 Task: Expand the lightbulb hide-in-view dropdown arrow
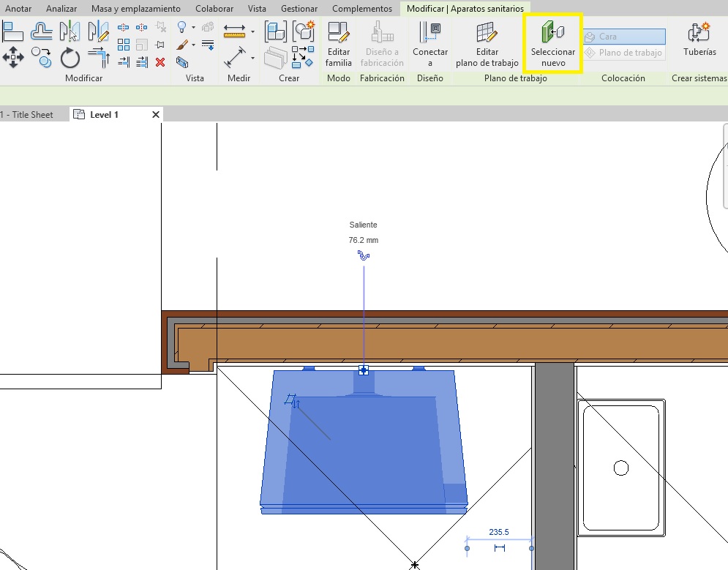coord(193,28)
